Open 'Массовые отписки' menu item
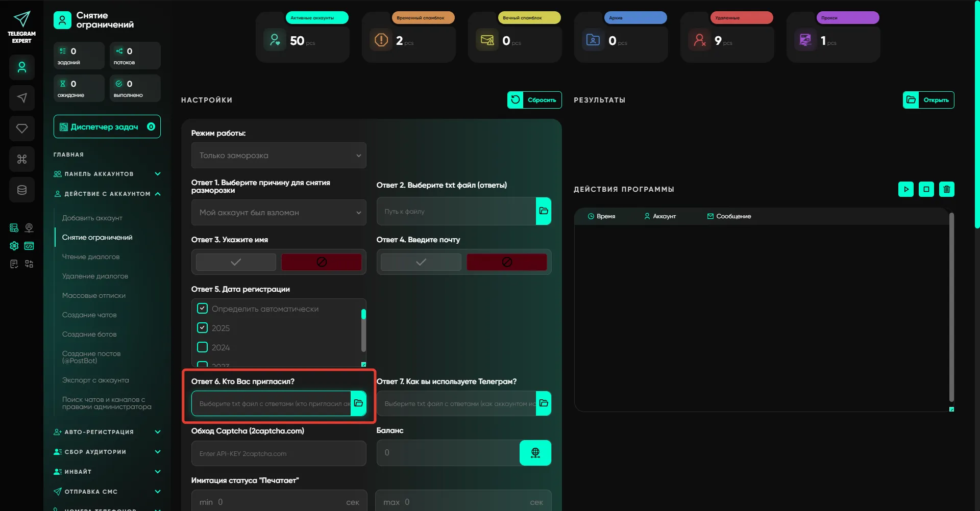The height and width of the screenshot is (511, 980). [94, 295]
